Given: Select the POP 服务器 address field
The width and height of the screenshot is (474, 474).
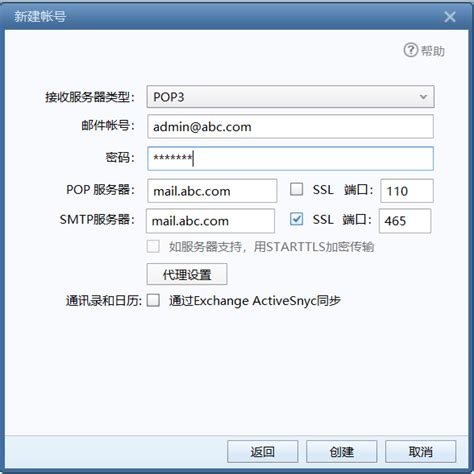Looking at the screenshot, I should pos(212,191).
